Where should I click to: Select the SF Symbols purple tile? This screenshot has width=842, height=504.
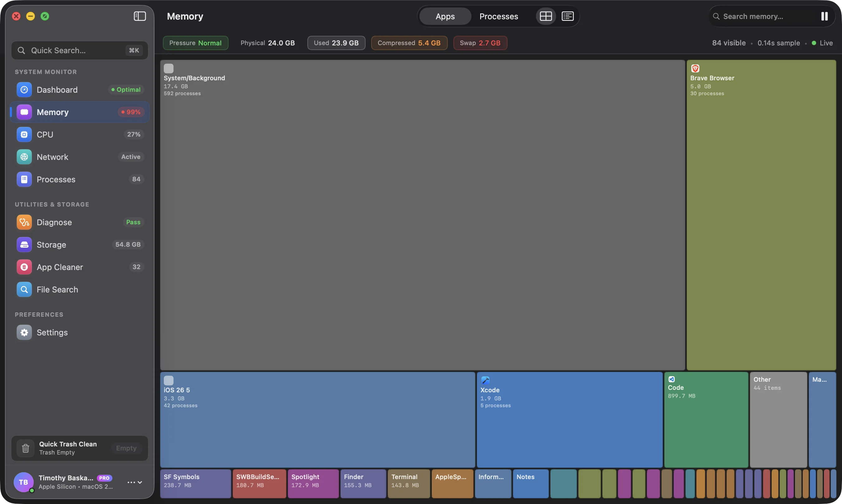[196, 484]
